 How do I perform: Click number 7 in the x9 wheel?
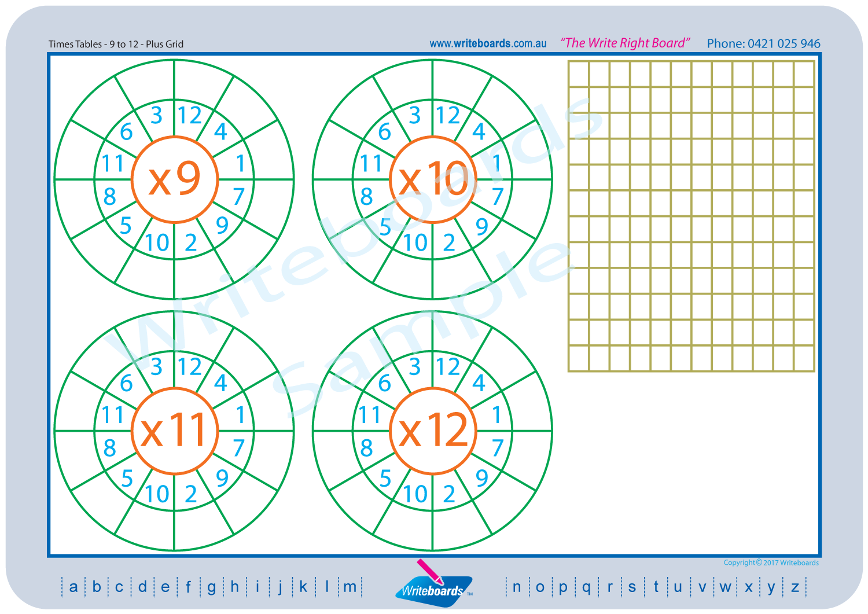239,197
